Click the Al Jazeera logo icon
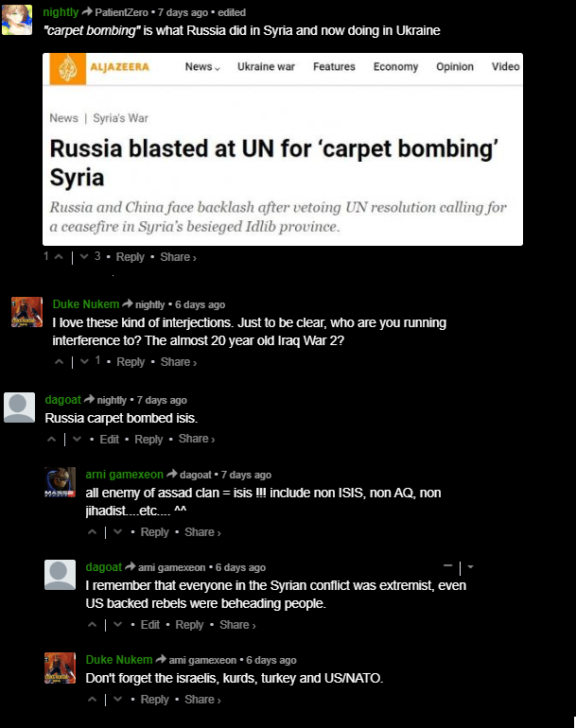This screenshot has width=576, height=728. [67, 69]
